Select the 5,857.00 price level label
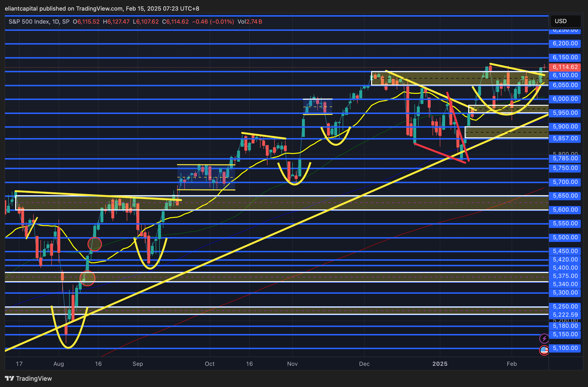Screen dimensions: 588x387 [x=565, y=139]
